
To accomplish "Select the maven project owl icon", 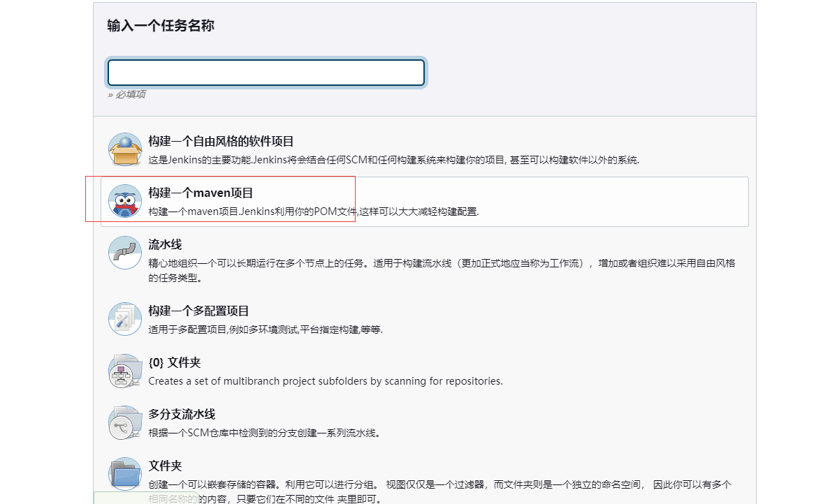I will point(125,201).
